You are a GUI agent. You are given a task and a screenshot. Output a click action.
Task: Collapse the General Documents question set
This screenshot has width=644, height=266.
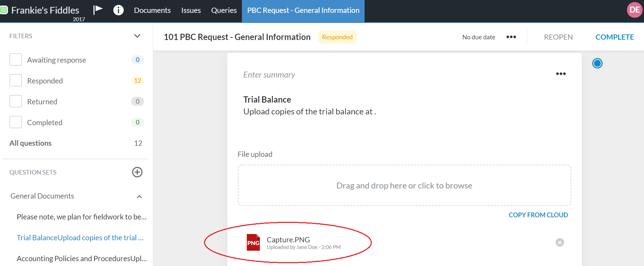(x=139, y=196)
